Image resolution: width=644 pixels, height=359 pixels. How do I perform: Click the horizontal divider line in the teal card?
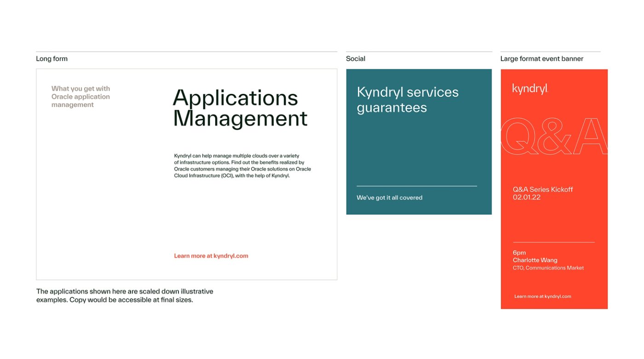point(416,186)
